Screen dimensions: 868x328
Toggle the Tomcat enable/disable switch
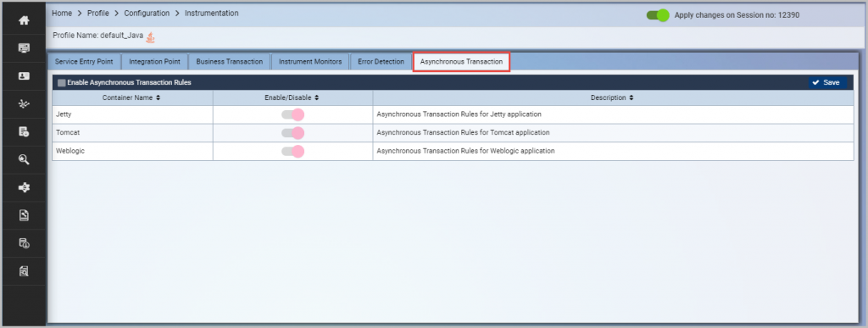coord(292,133)
